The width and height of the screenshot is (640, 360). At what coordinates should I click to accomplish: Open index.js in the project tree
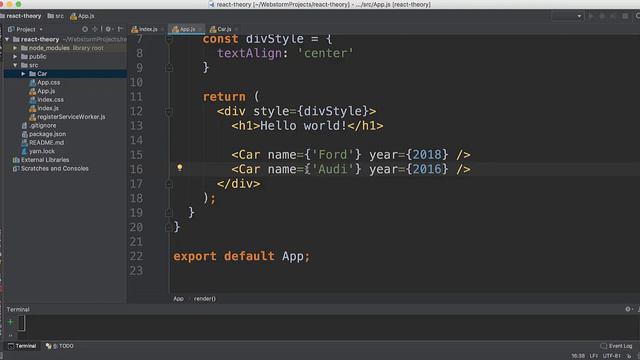coord(48,108)
